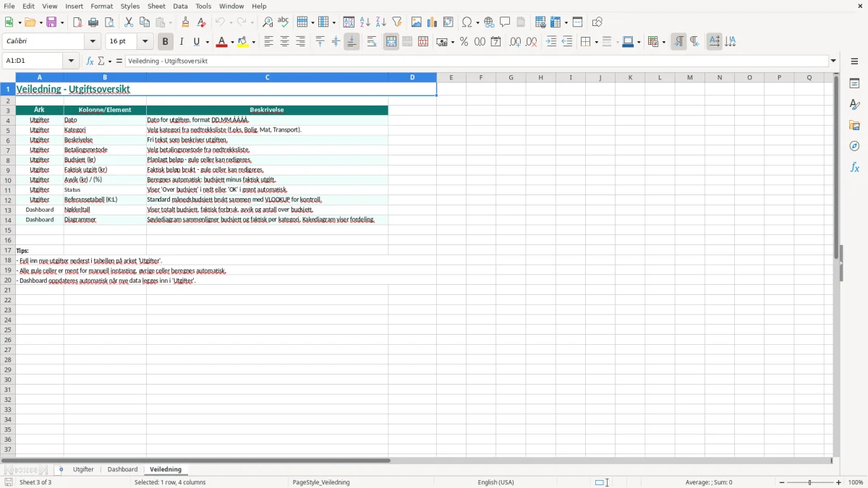Insert Comment speech bubble icon
The height and width of the screenshot is (488, 868).
pyautogui.click(x=506, y=22)
